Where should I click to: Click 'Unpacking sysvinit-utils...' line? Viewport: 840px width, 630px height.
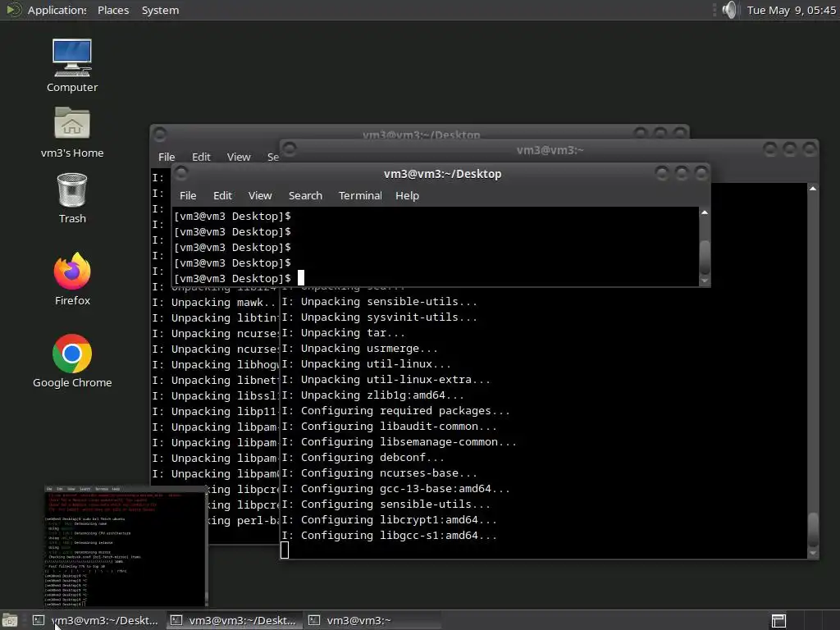tap(380, 317)
